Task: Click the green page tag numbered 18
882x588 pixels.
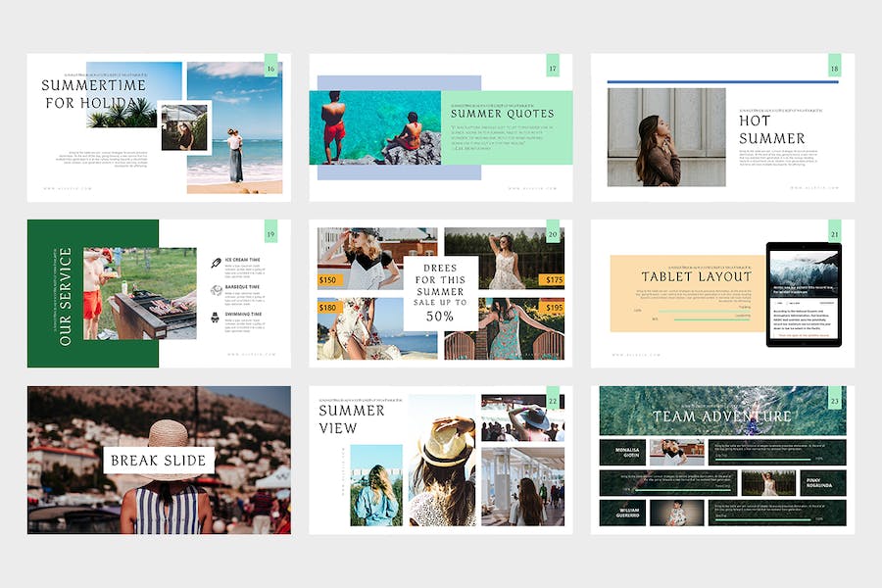Action: pyautogui.click(x=835, y=66)
